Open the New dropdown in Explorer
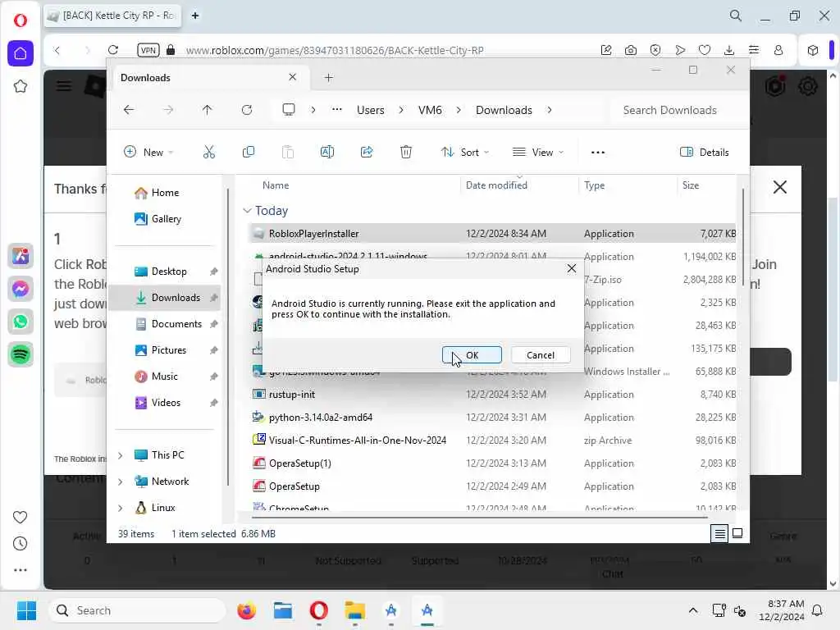840x630 pixels. [x=148, y=152]
